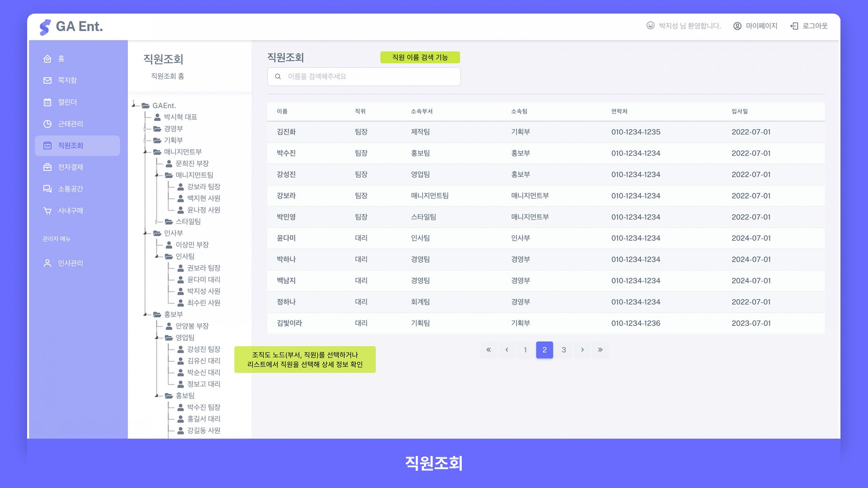Screen dimensions: 868x488
Task: Go to the next page arrow
Action: (582, 350)
